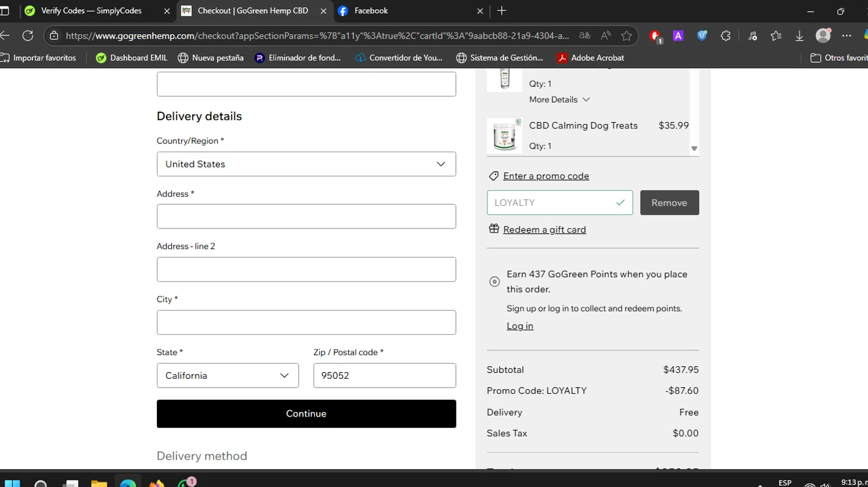Open a new browser tab
The height and width of the screenshot is (487, 868).
point(502,11)
